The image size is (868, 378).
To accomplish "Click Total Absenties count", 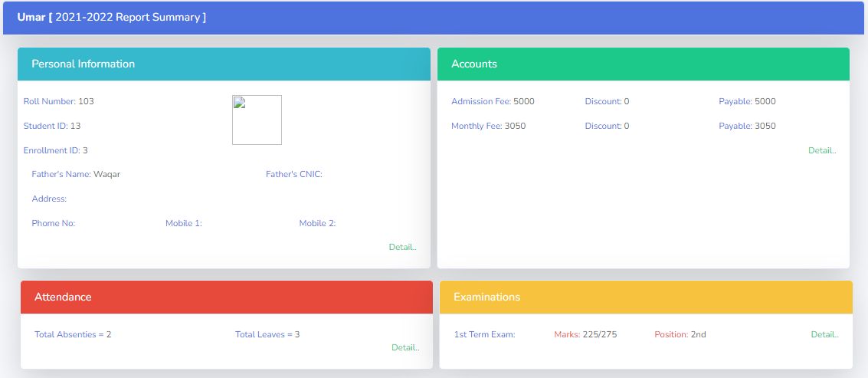I will (x=73, y=334).
